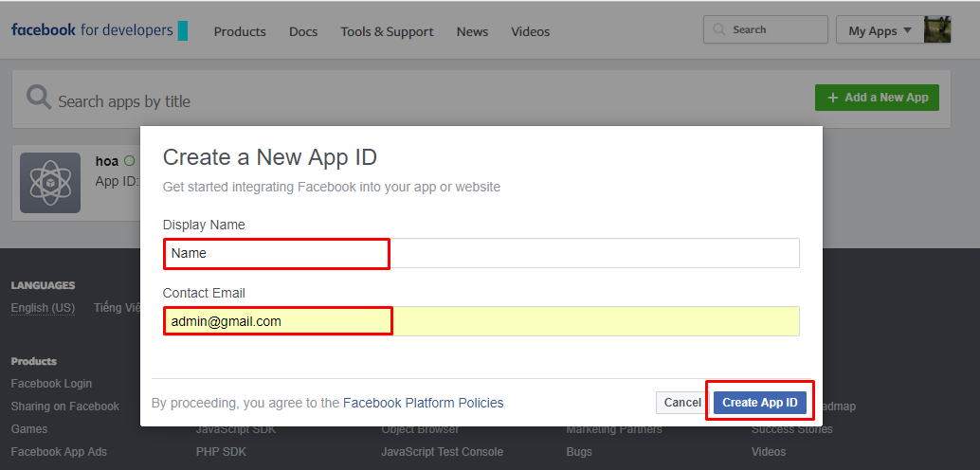Open Facebook Login footer link
The height and width of the screenshot is (470, 980).
(51, 383)
